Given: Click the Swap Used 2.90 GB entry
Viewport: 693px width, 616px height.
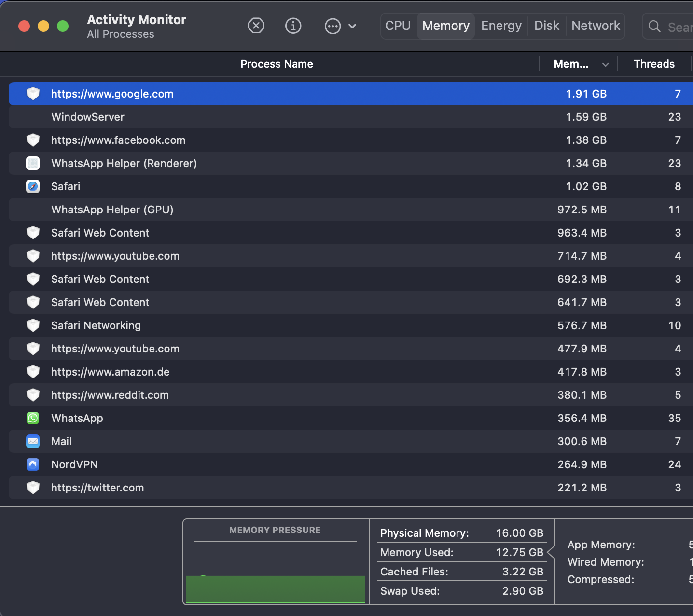Looking at the screenshot, I should (462, 591).
